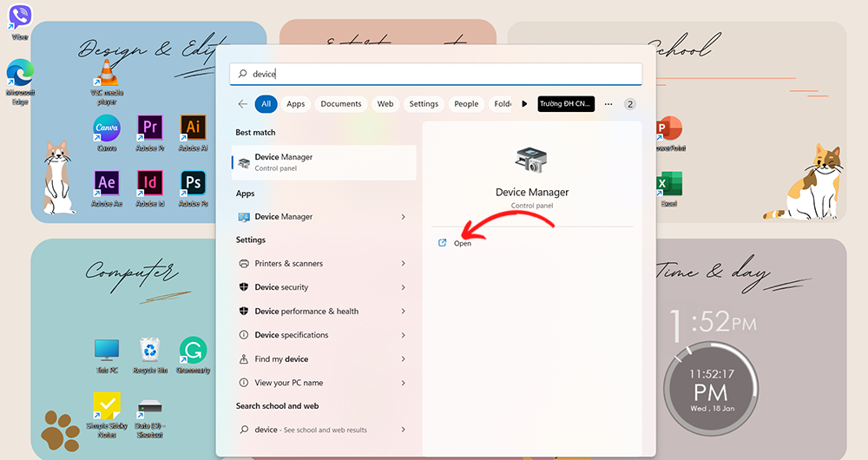The width and height of the screenshot is (868, 460).
Task: Expand chevron next to Device performance & health
Action: (403, 311)
